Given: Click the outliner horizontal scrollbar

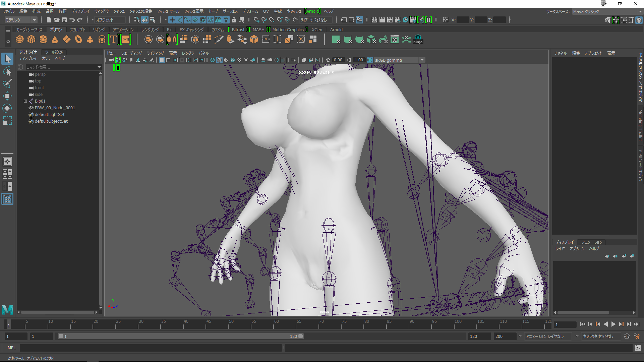Looking at the screenshot, I should tap(57, 312).
